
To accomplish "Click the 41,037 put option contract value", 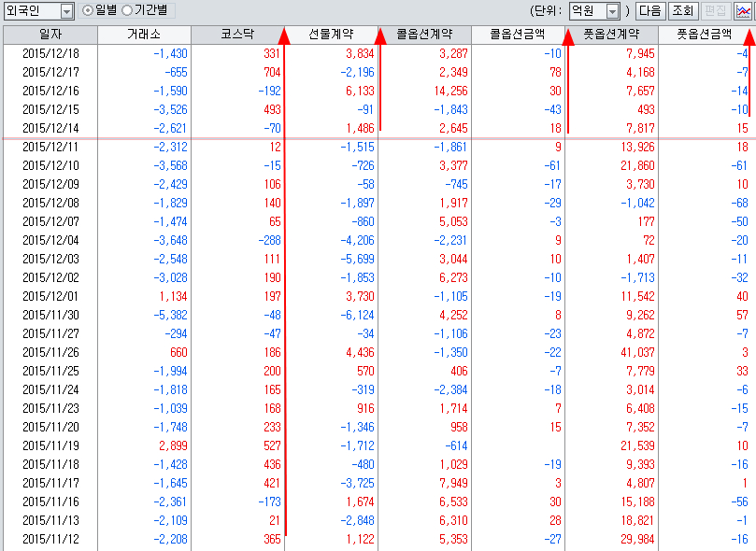I will click(635, 352).
